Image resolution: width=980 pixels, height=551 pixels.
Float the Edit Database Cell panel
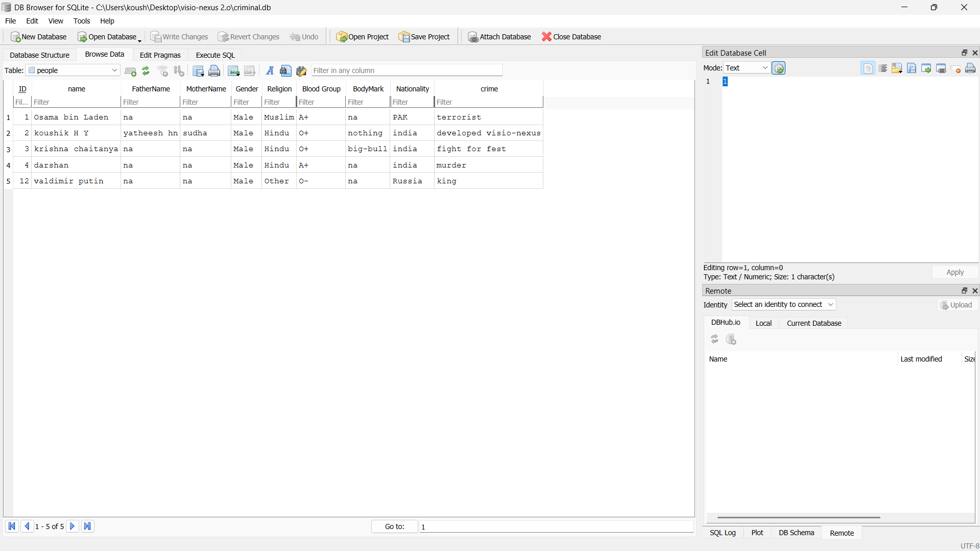964,53
